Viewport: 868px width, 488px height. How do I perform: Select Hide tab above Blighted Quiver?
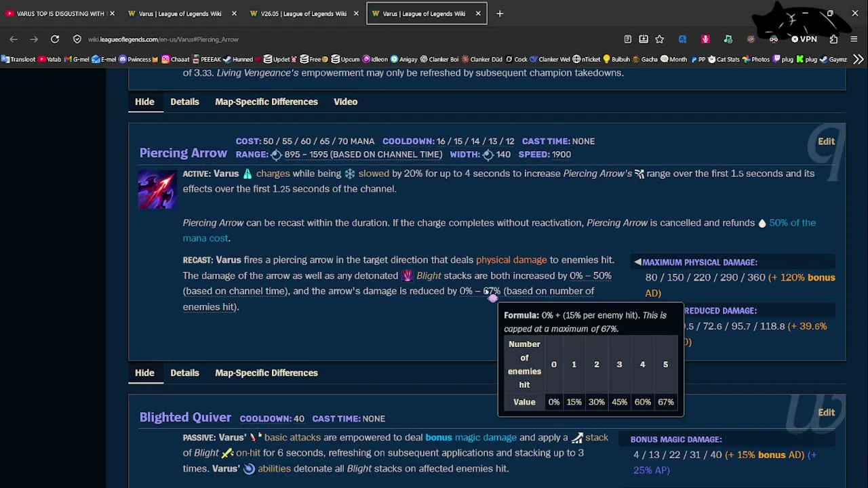144,373
